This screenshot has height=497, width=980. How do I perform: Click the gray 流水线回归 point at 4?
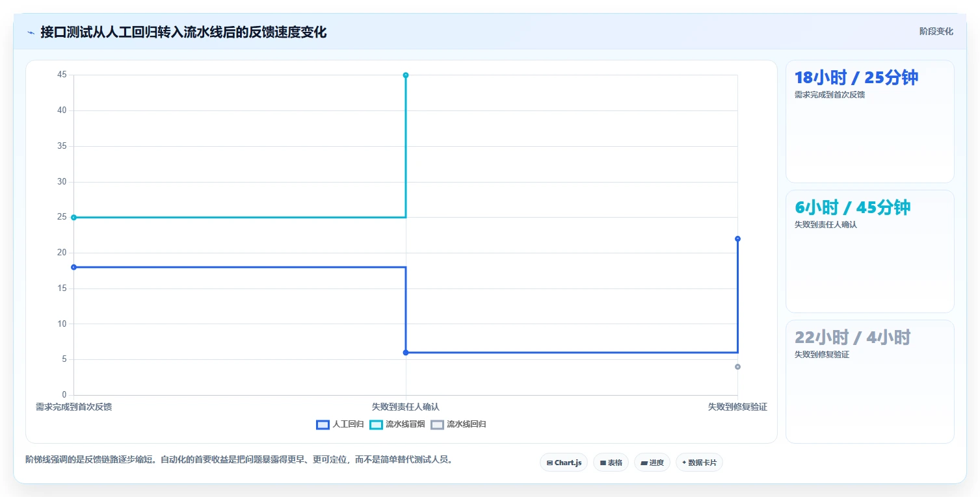click(737, 367)
